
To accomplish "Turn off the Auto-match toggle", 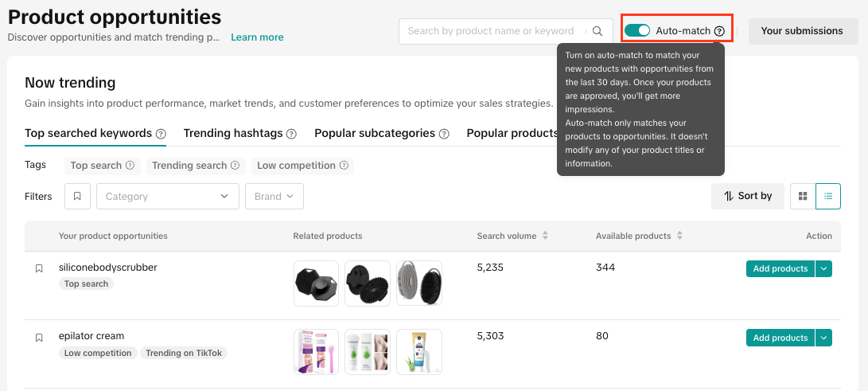I will pyautogui.click(x=637, y=31).
